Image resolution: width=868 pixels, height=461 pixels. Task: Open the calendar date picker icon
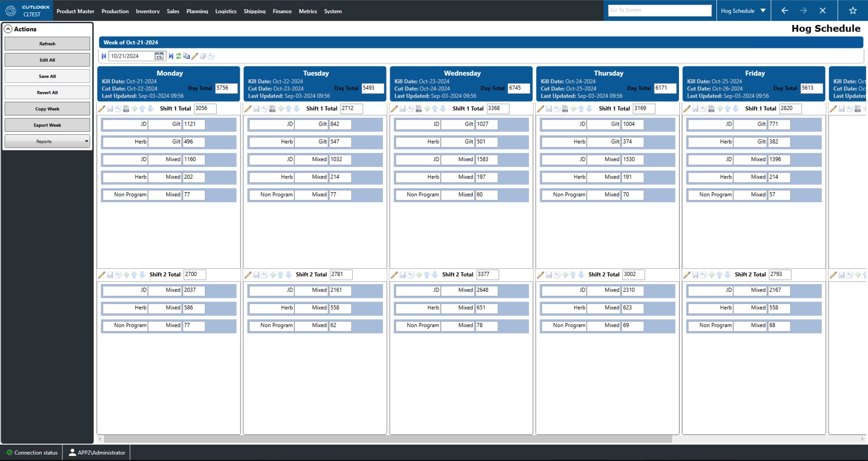tap(159, 56)
